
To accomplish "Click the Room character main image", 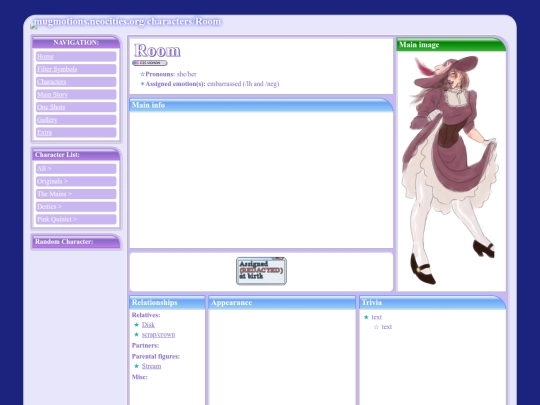I will click(x=451, y=170).
